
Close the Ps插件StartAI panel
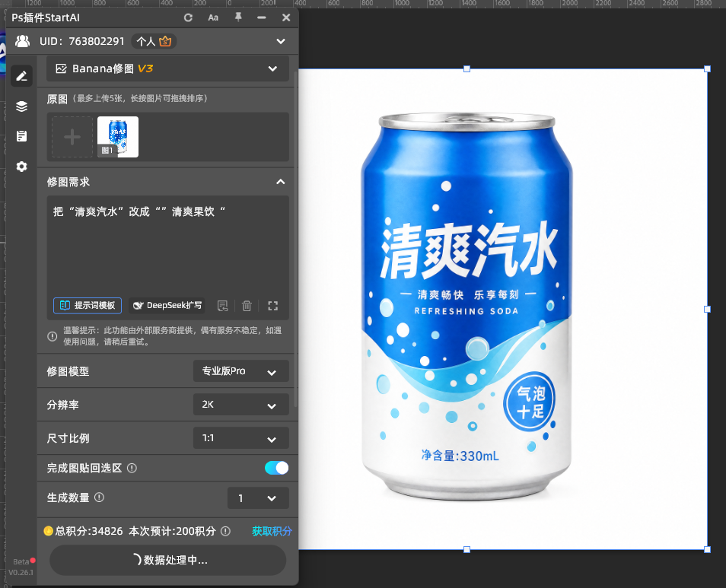pyautogui.click(x=286, y=17)
